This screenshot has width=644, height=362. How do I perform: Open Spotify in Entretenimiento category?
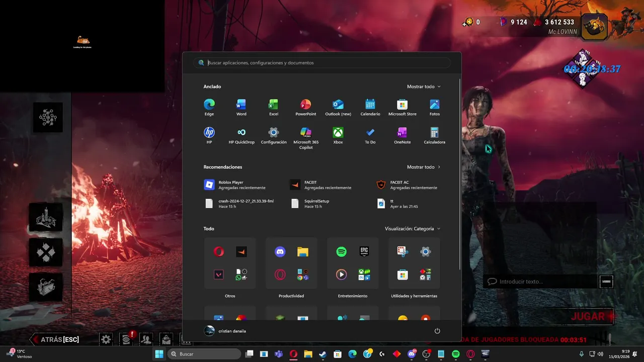coord(342,252)
